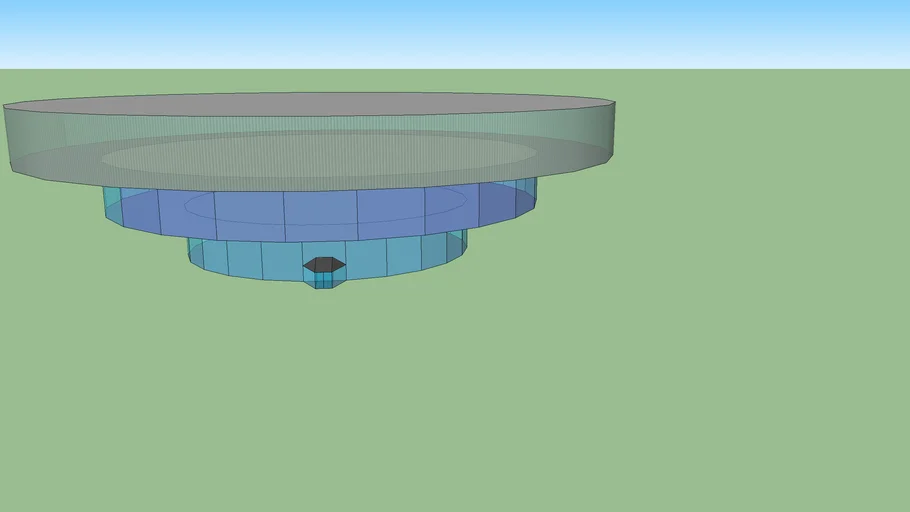
Task: Select the small hexagonal nub beneath the hole
Action: (x=324, y=283)
